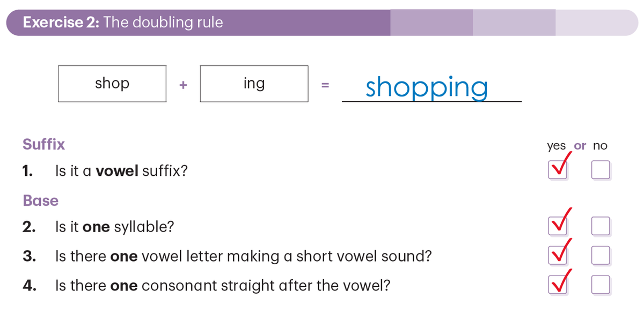This screenshot has width=644, height=313.
Task: Toggle the yes box for one syllable question
Action: tap(557, 226)
